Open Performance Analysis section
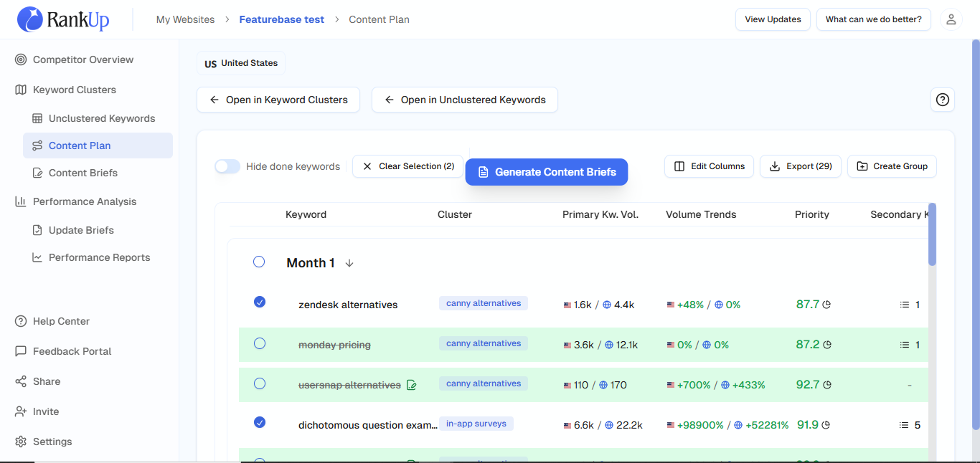Viewport: 980px width, 463px height. tap(85, 201)
